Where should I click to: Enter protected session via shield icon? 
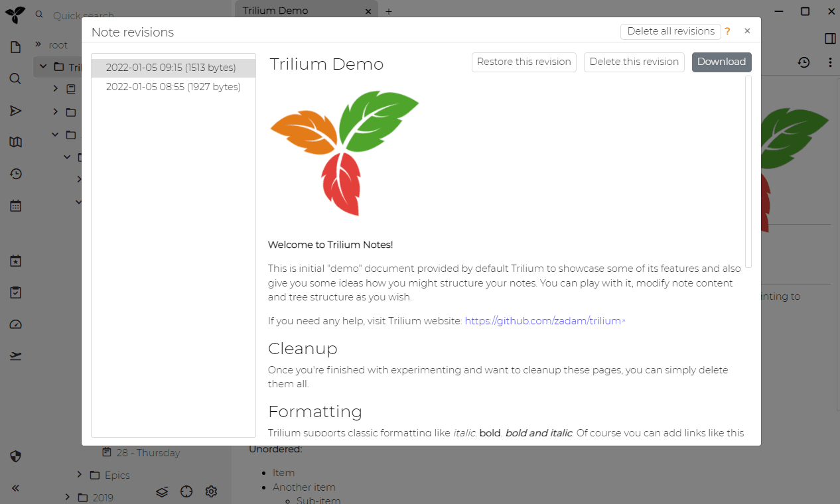coord(15,456)
